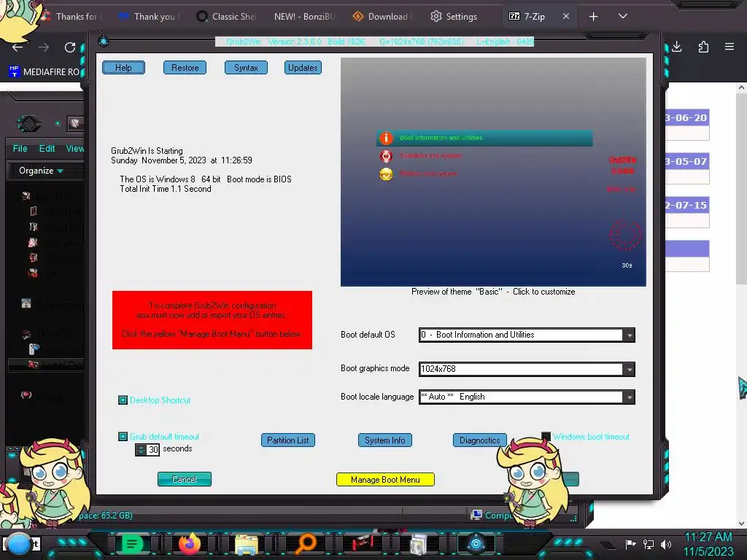747x560 pixels.
Task: Open the Boot locale language dropdown
Action: [629, 397]
